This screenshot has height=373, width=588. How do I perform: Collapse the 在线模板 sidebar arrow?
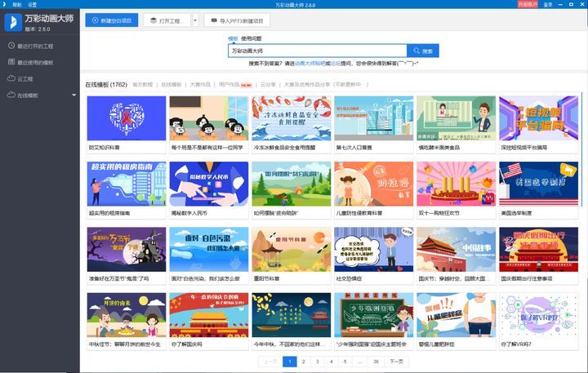73,95
